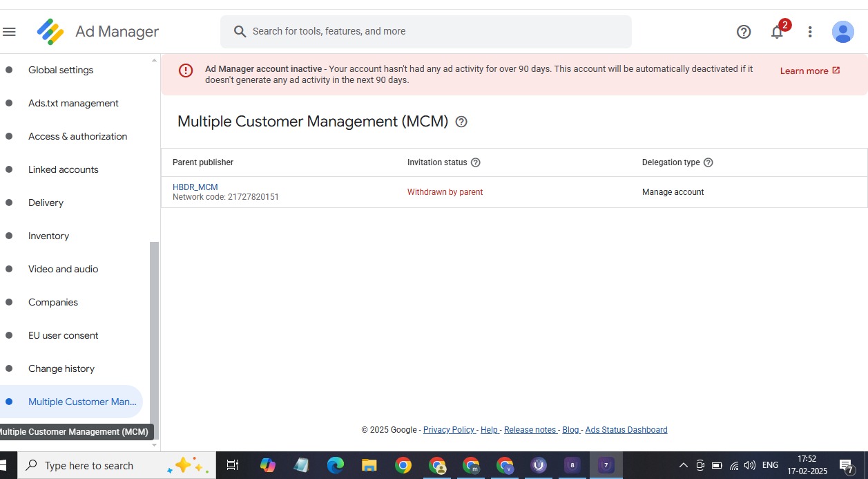Click the red warning alert icon
The height and width of the screenshot is (479, 868).
tap(186, 71)
